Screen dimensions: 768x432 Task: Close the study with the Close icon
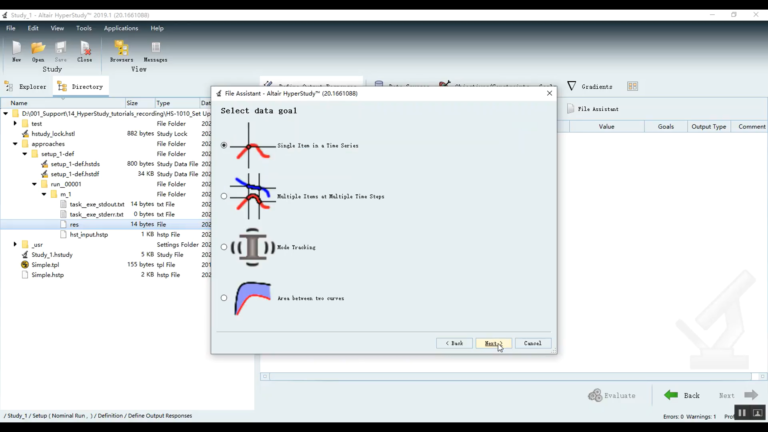tap(85, 48)
